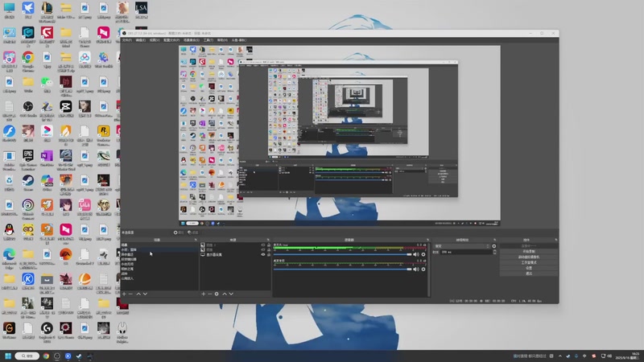Add a new scene with the plus icon
The width and height of the screenshot is (644, 362).
tap(124, 294)
